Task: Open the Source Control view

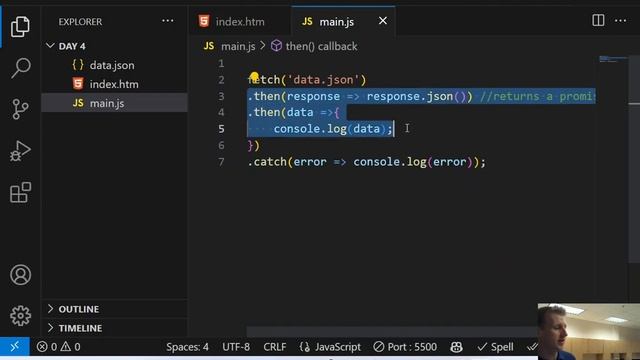Action: coord(20,109)
